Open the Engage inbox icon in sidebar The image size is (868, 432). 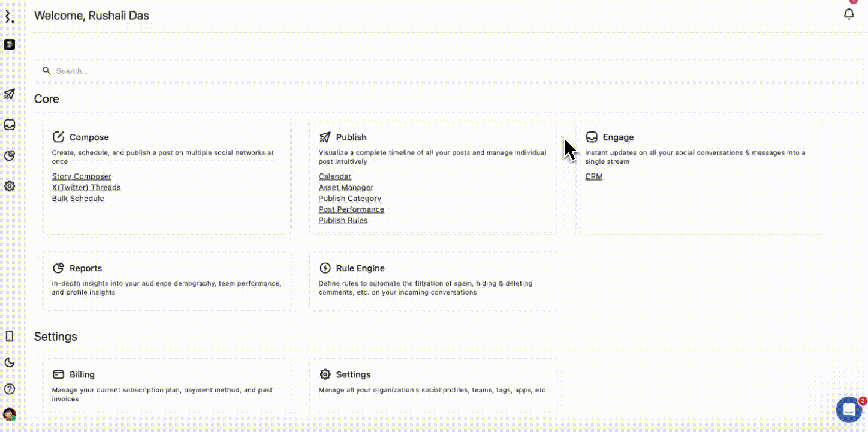pos(9,124)
